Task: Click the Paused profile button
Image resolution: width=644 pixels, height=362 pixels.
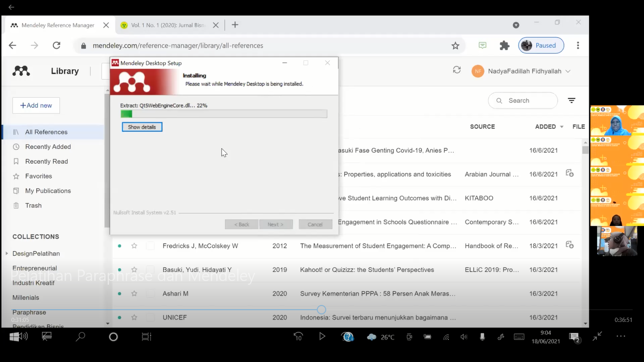Action: click(x=541, y=45)
